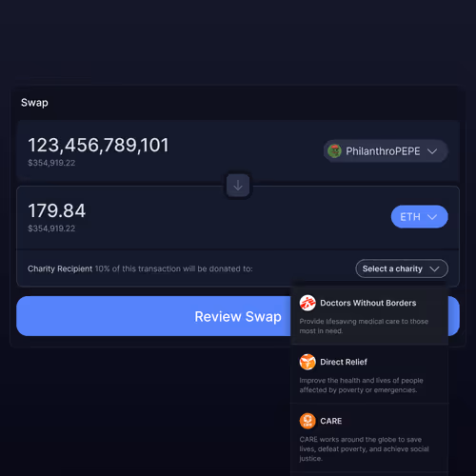Image resolution: width=476 pixels, height=476 pixels.
Task: Click chevron arrow on ETH button
Action: tap(432, 217)
